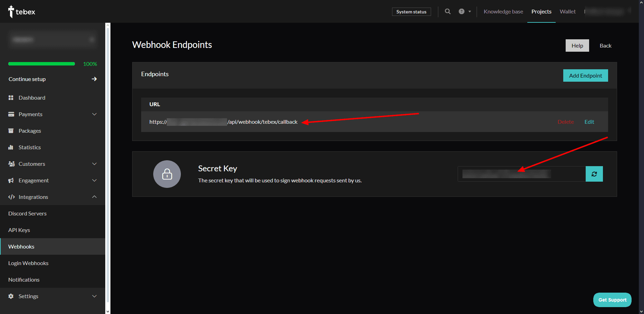This screenshot has height=314, width=644.
Task: Switch to the Wallet tab
Action: (x=567, y=11)
